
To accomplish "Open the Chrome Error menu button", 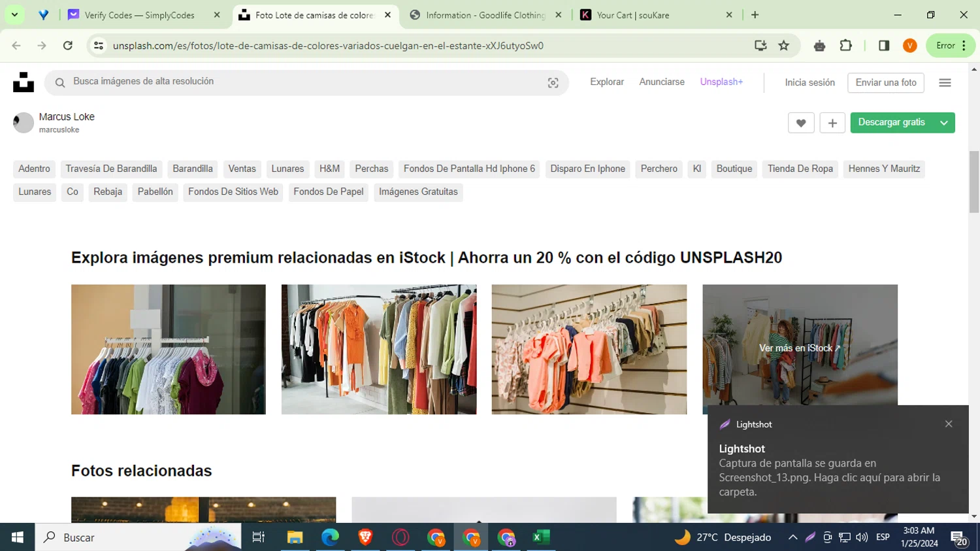I will click(951, 46).
